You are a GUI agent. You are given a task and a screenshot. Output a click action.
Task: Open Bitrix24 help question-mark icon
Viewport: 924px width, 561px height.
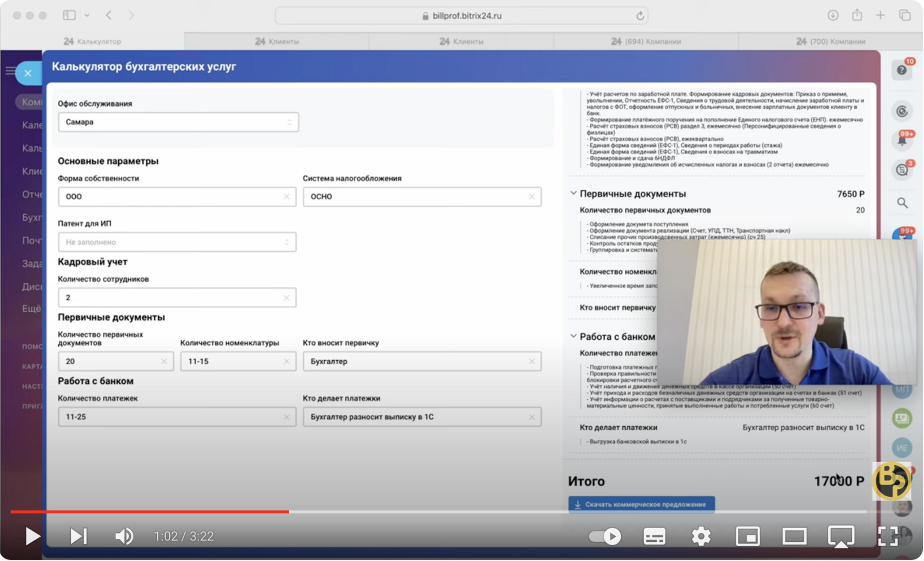tap(902, 70)
